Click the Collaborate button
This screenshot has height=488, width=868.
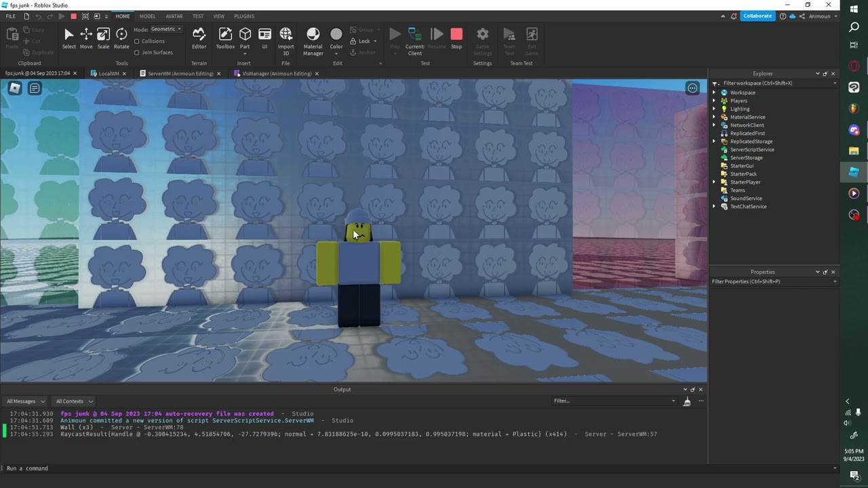point(757,16)
